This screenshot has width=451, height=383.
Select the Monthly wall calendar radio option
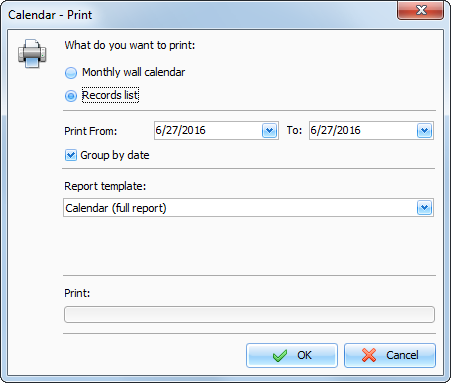[x=71, y=73]
